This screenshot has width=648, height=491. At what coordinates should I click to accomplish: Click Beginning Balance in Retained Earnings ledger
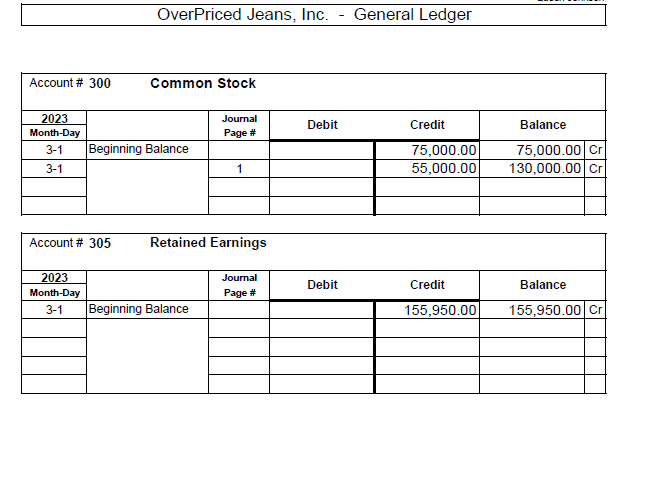click(138, 309)
